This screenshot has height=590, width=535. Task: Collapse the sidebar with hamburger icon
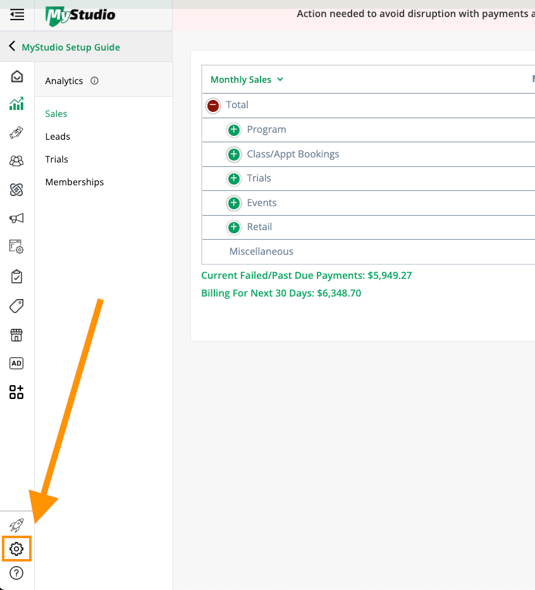(x=17, y=15)
